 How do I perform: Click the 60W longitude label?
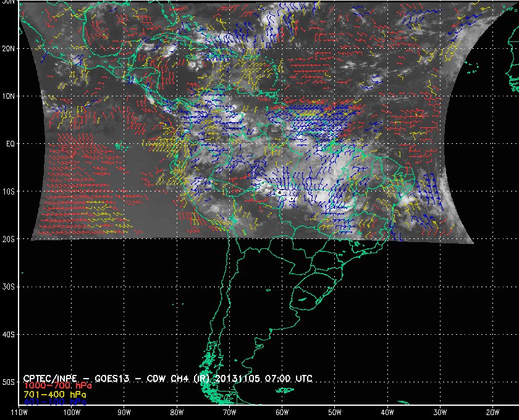point(282,413)
